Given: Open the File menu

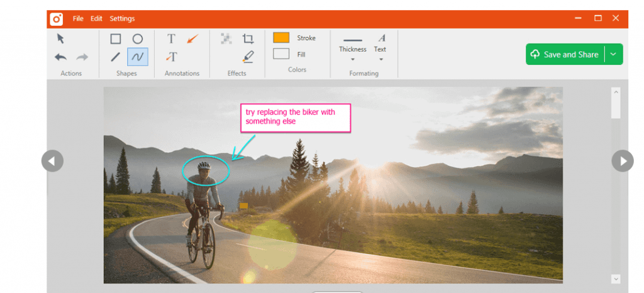Looking at the screenshot, I should click(x=78, y=18).
